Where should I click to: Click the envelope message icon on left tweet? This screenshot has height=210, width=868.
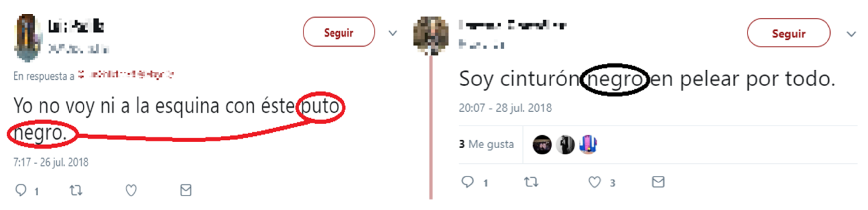point(186,190)
